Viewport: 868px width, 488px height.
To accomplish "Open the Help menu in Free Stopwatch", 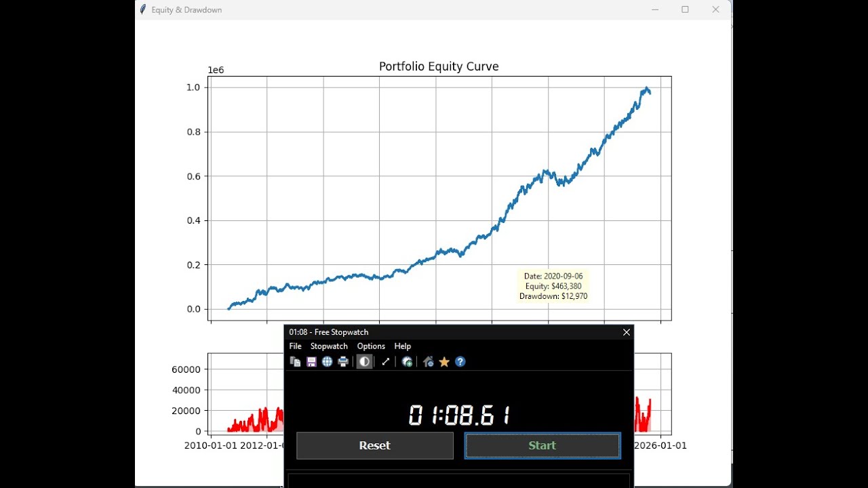I will (x=403, y=346).
